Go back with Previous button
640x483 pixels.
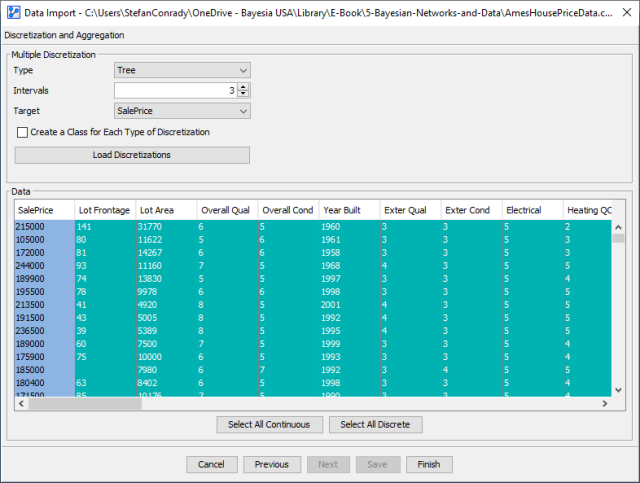[x=272, y=465]
